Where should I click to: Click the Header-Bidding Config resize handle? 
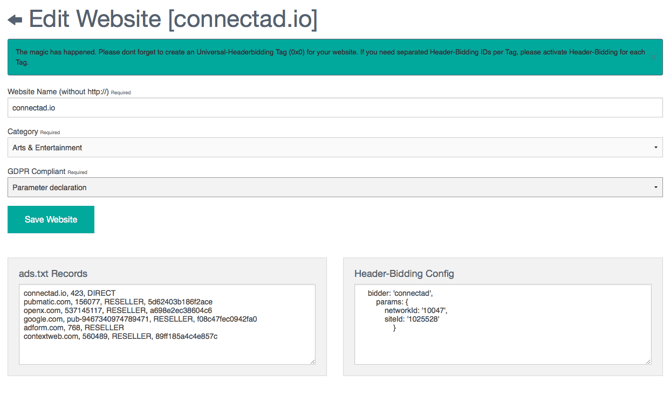pos(648,362)
